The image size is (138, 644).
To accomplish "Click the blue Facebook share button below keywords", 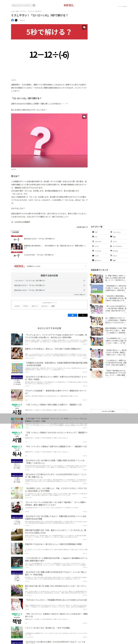I will pos(73,315).
